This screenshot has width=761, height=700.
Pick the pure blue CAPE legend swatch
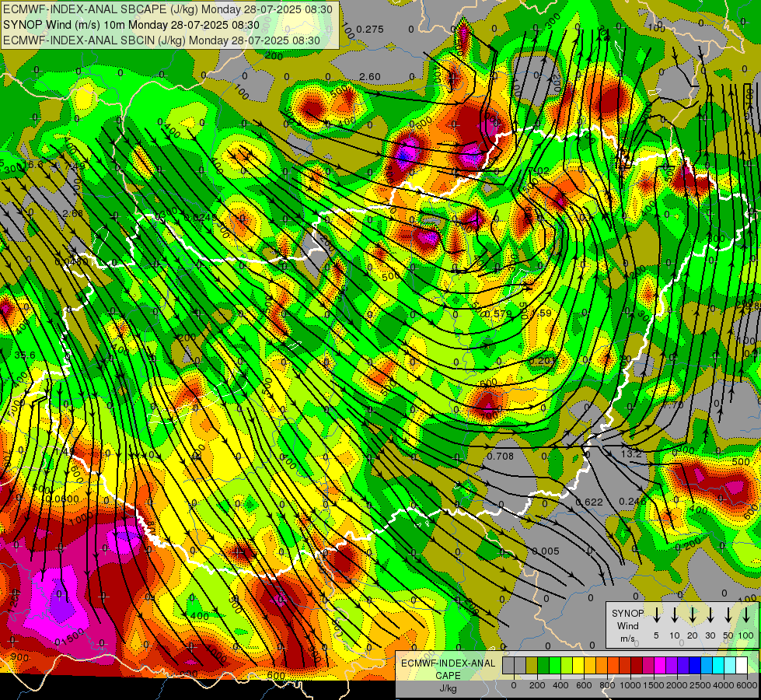[696, 666]
